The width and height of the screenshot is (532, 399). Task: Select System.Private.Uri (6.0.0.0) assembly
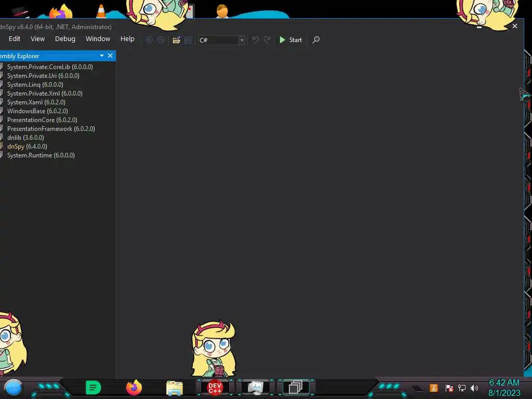pos(43,76)
